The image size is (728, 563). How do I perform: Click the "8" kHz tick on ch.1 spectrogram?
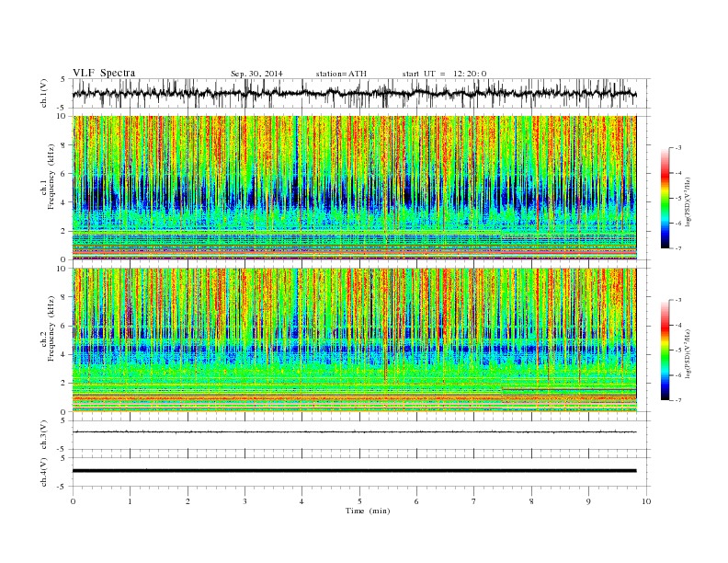click(x=64, y=145)
